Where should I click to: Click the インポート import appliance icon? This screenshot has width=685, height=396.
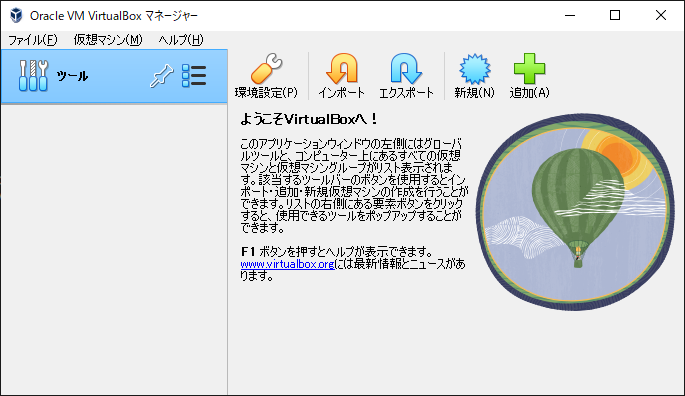point(342,69)
